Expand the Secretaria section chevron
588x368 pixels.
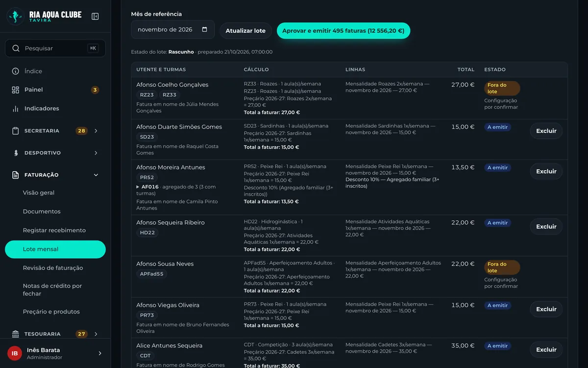96,131
